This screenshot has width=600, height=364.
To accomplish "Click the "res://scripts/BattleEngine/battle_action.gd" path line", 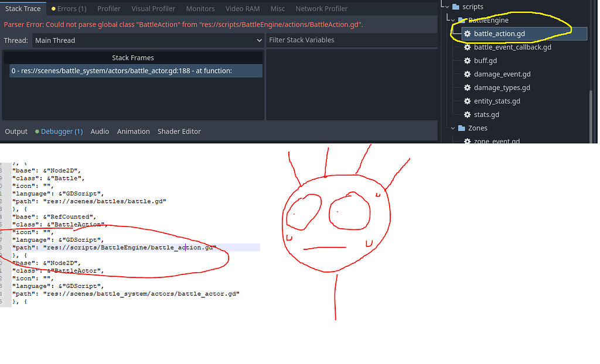I will [x=114, y=248].
